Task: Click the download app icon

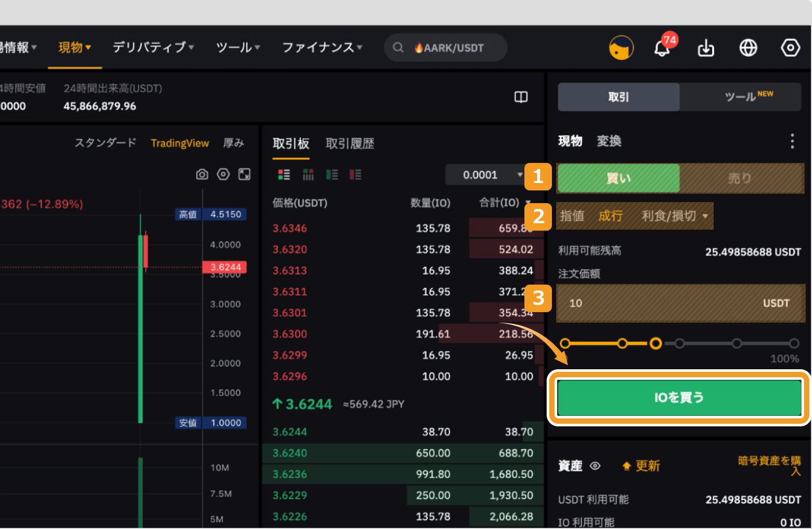Action: pos(706,48)
